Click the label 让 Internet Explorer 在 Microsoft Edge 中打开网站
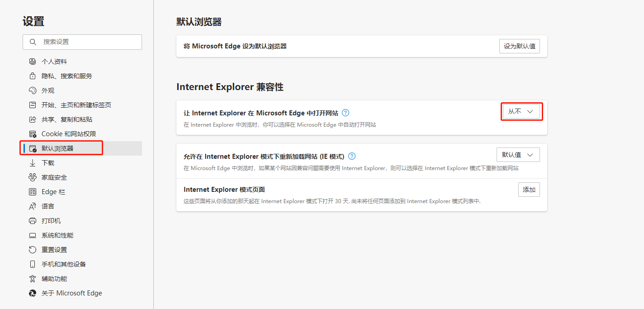This screenshot has height=309, width=644. (261, 113)
